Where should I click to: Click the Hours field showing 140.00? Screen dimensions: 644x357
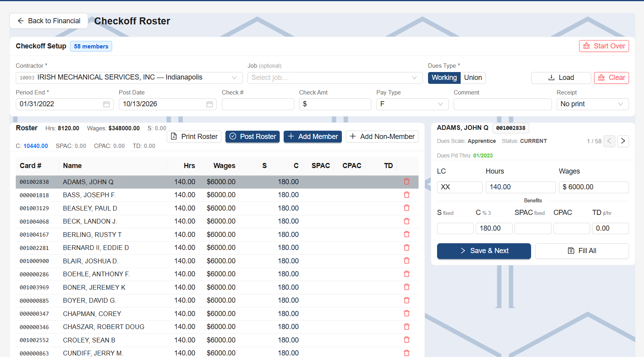pyautogui.click(x=520, y=187)
